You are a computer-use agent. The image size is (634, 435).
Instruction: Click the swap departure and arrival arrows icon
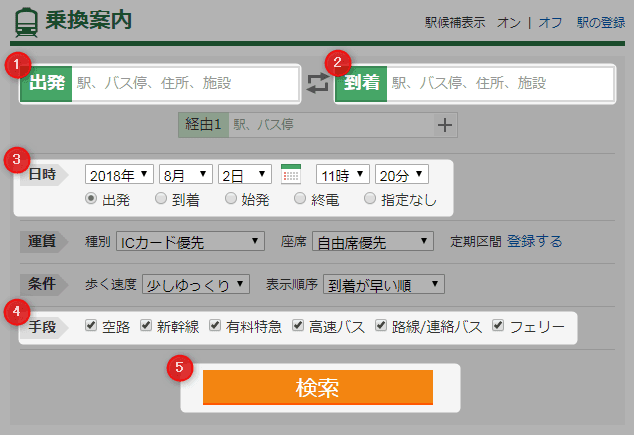click(317, 84)
